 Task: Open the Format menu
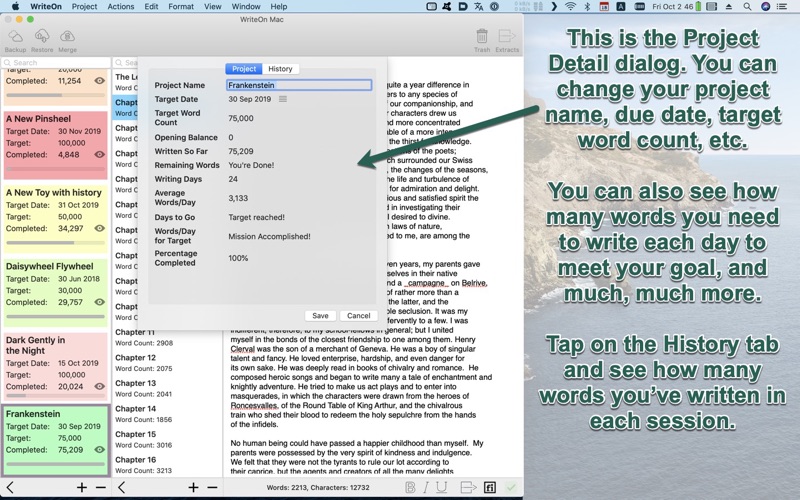click(x=181, y=7)
